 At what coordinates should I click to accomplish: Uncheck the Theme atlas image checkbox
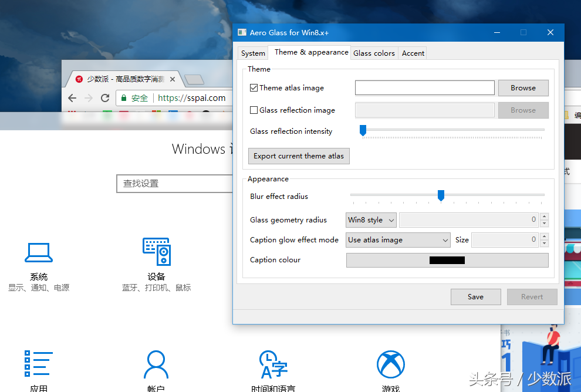coord(254,88)
